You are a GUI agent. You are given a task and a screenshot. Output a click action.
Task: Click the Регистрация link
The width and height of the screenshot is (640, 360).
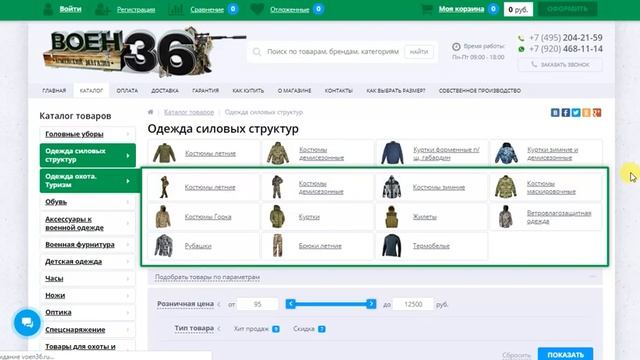(x=136, y=9)
